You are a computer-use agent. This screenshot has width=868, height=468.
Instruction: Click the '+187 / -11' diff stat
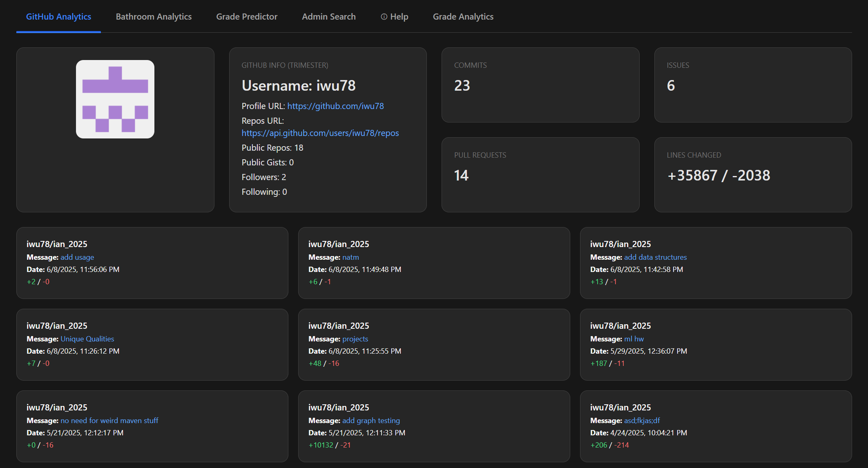coord(607,363)
